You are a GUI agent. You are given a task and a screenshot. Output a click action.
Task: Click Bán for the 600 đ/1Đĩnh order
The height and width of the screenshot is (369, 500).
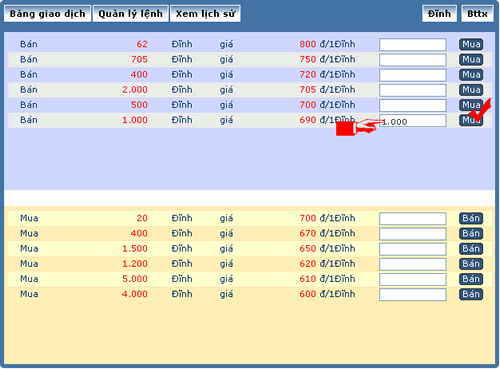click(x=471, y=294)
